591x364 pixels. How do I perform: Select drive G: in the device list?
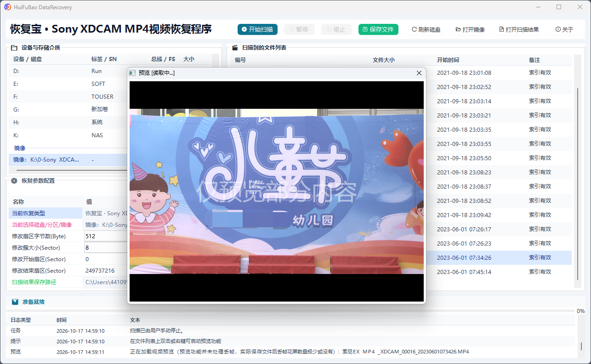coord(67,110)
